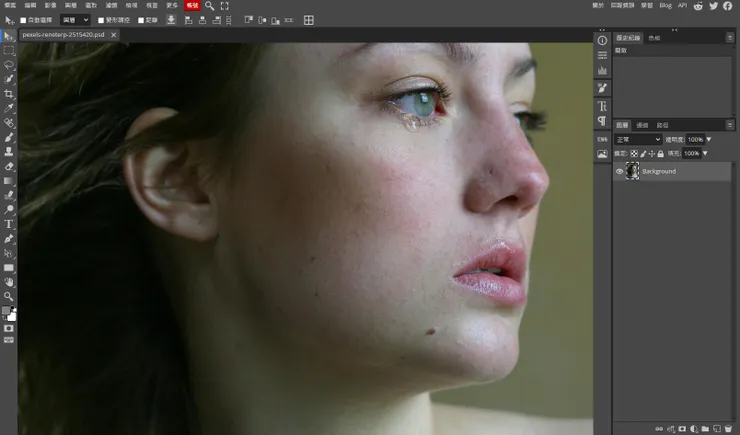
Task: Open the blend mode dropdown (正常)
Action: tap(638, 140)
